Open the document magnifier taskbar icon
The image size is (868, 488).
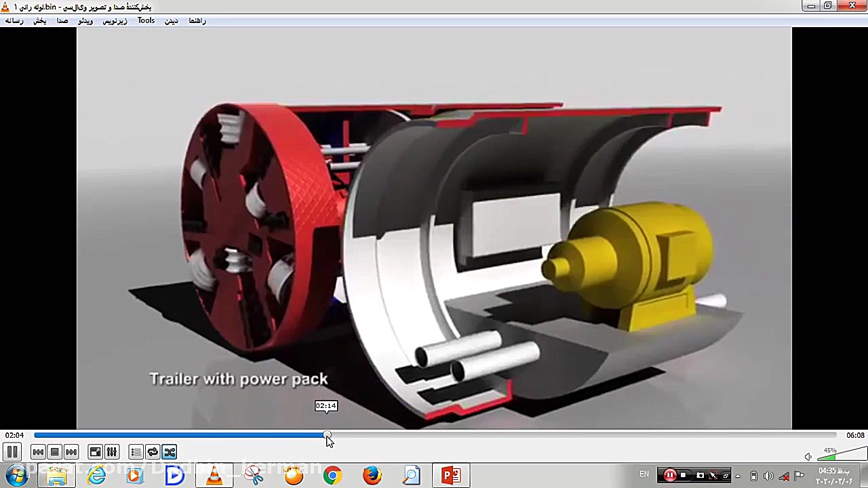click(411, 475)
